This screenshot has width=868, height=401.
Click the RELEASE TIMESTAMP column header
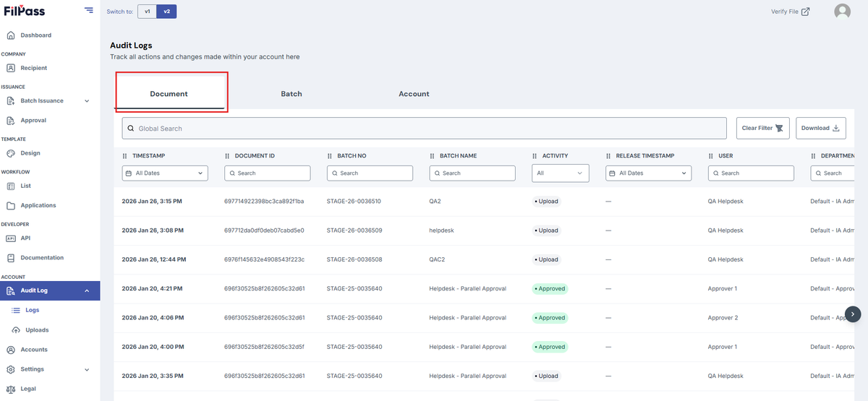(644, 156)
